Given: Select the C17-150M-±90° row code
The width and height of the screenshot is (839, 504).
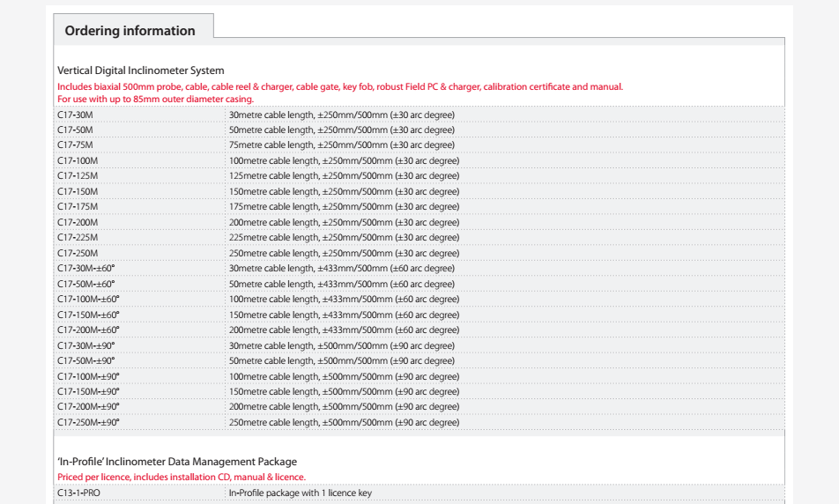Looking at the screenshot, I should point(88,391).
